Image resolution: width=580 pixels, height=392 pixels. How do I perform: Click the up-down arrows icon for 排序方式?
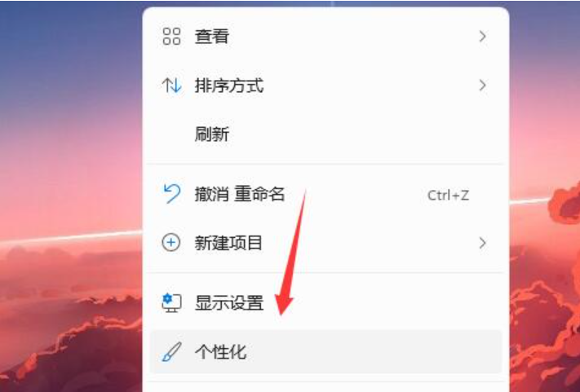(171, 86)
